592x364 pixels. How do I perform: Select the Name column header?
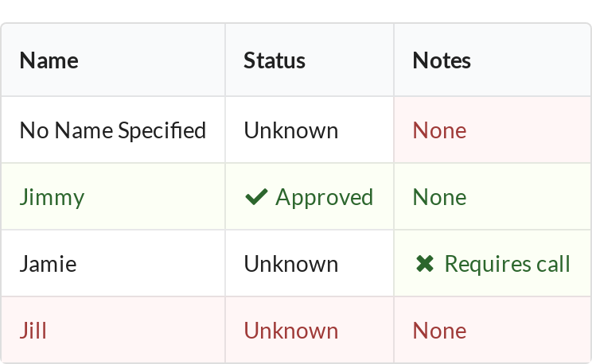pos(49,60)
